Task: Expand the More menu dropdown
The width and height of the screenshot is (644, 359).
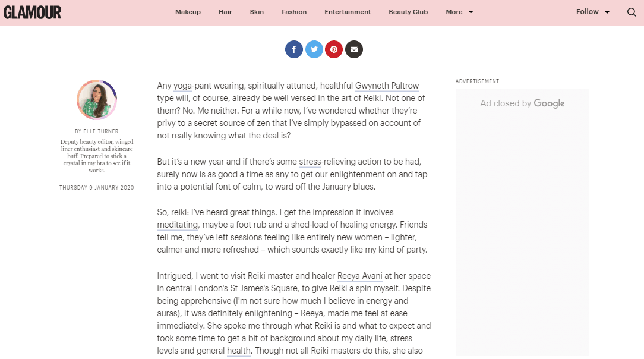Action: 459,12
